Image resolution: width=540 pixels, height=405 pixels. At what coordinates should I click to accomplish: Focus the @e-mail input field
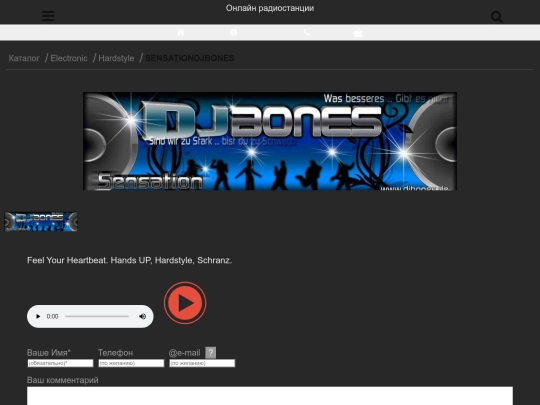click(x=202, y=363)
